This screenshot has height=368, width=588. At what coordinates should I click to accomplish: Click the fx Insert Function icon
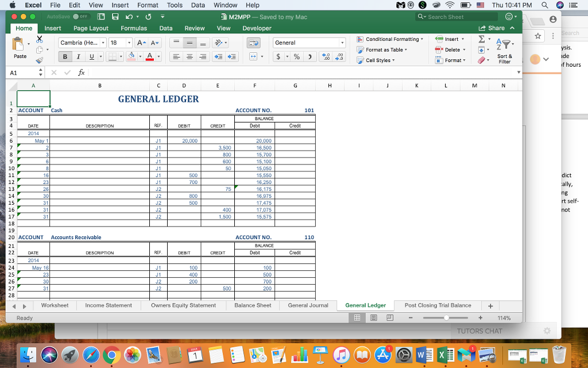coord(81,72)
